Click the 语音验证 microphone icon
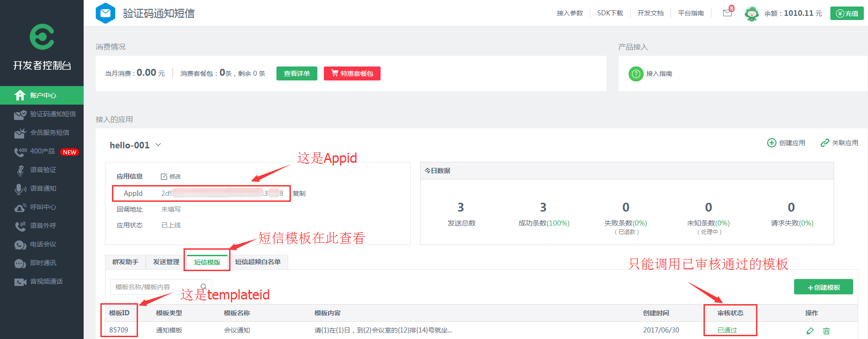 20,170
